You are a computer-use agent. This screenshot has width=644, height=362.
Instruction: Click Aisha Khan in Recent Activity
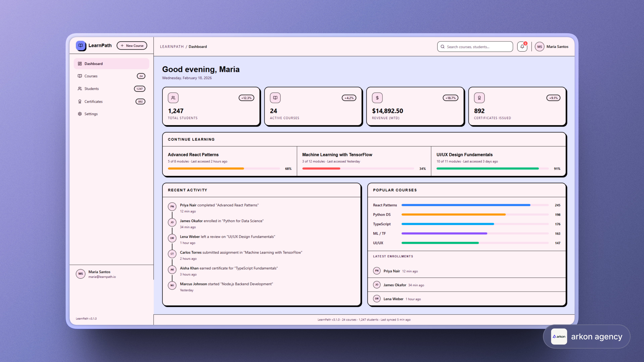tap(189, 268)
